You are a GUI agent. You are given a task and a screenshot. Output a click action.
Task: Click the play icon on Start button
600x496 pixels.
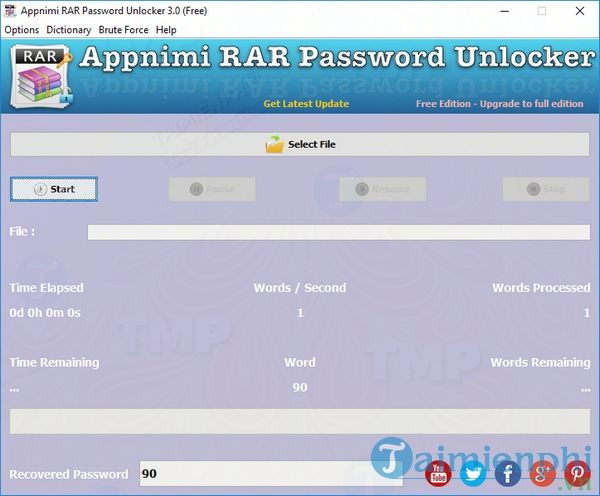(40, 189)
